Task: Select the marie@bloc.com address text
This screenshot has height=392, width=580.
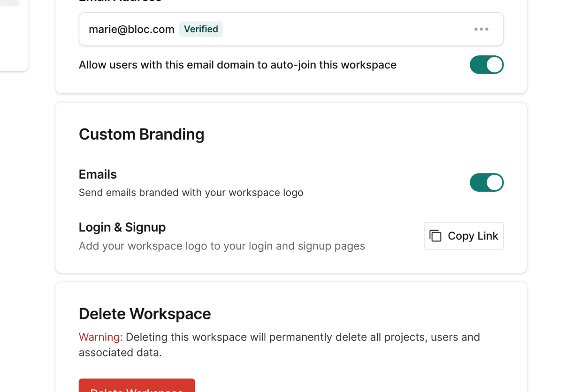Action: click(x=131, y=29)
